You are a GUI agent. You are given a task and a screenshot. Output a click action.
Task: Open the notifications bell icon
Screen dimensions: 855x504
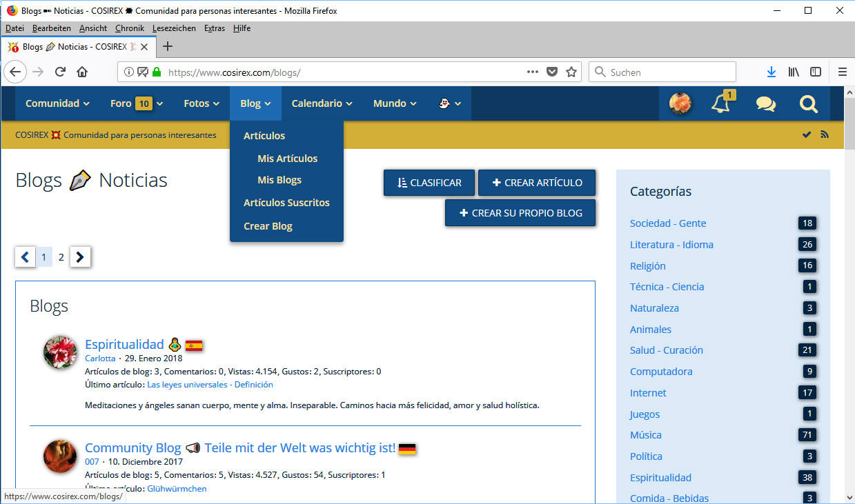coord(720,103)
